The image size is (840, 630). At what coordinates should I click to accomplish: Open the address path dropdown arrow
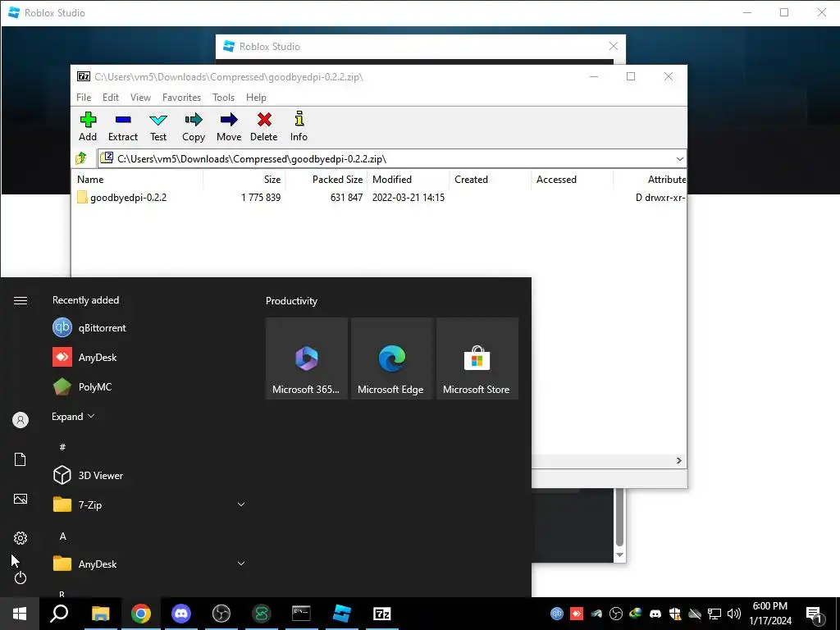pyautogui.click(x=679, y=158)
